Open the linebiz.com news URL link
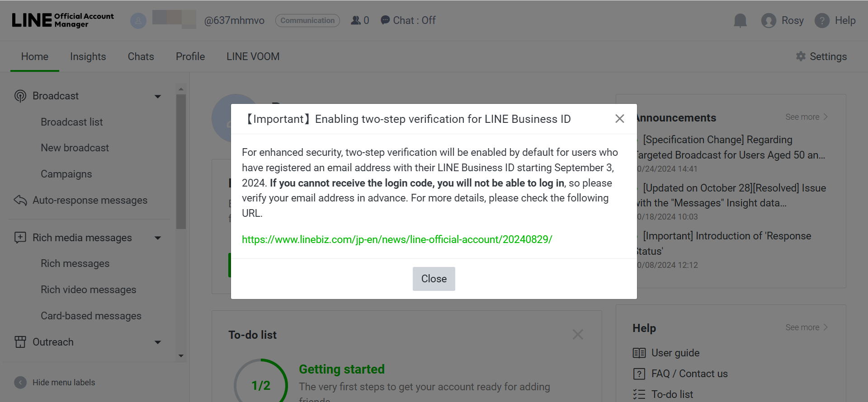The image size is (868, 402). (397, 239)
